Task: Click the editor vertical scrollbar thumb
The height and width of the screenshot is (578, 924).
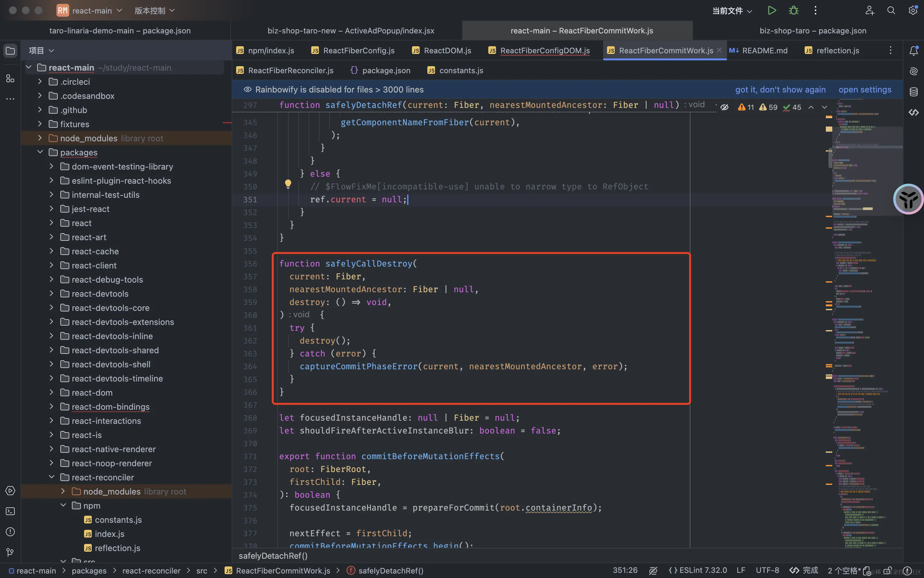Action: coord(830,158)
